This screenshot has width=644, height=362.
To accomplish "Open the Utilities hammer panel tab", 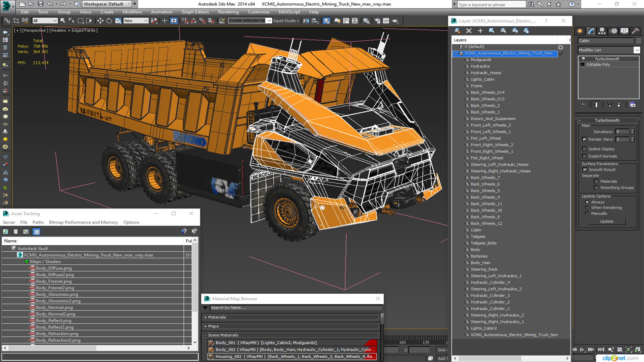I will coord(635,31).
